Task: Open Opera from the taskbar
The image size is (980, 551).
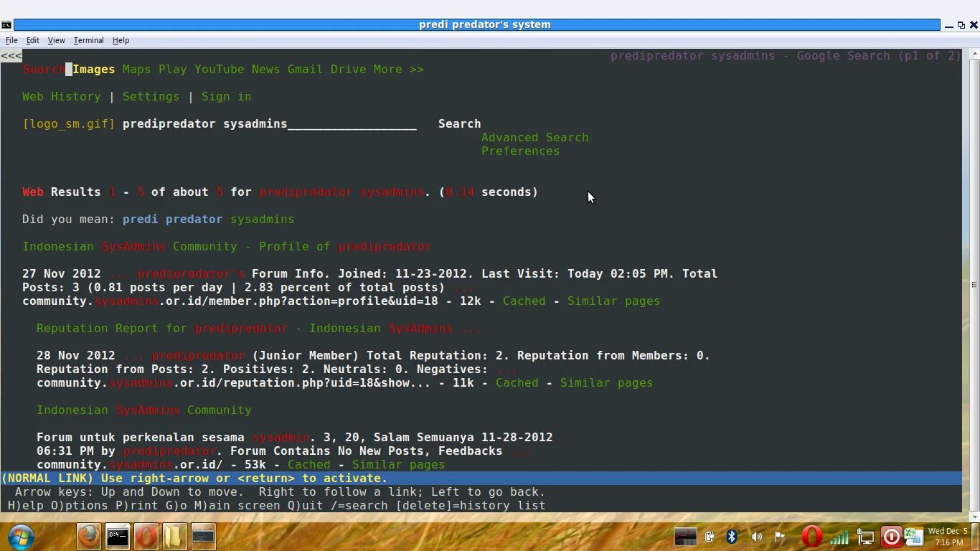Action: coord(146,536)
